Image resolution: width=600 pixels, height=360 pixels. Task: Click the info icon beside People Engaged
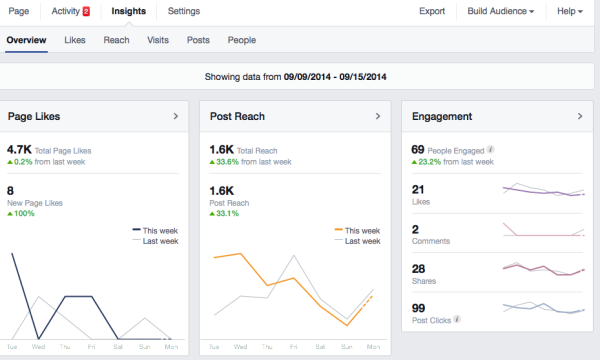[490, 150]
